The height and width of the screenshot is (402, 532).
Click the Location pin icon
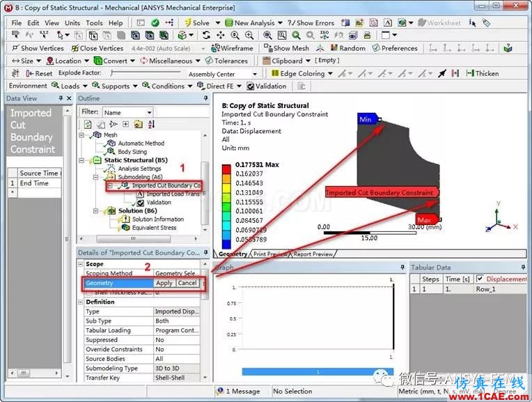click(x=50, y=61)
